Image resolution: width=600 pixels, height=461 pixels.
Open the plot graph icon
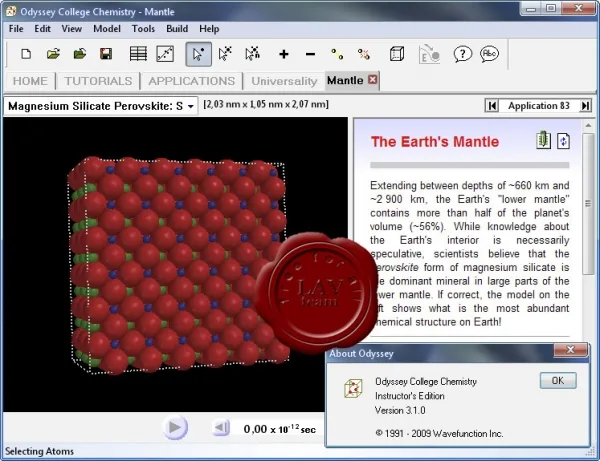coord(165,54)
